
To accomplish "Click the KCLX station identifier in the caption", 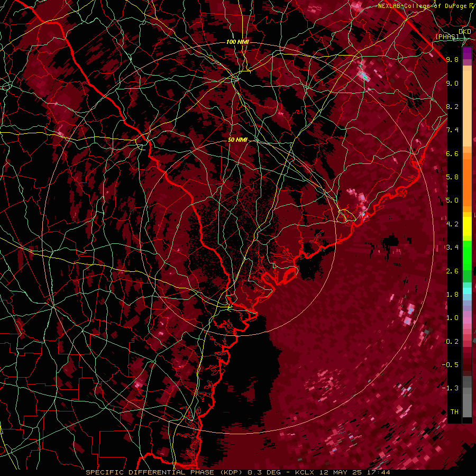I will [x=306, y=472].
